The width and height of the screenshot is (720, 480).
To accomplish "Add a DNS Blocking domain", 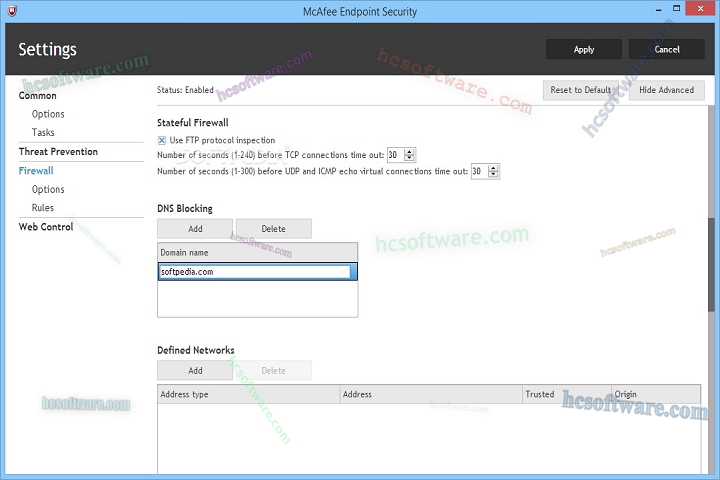I will click(195, 229).
